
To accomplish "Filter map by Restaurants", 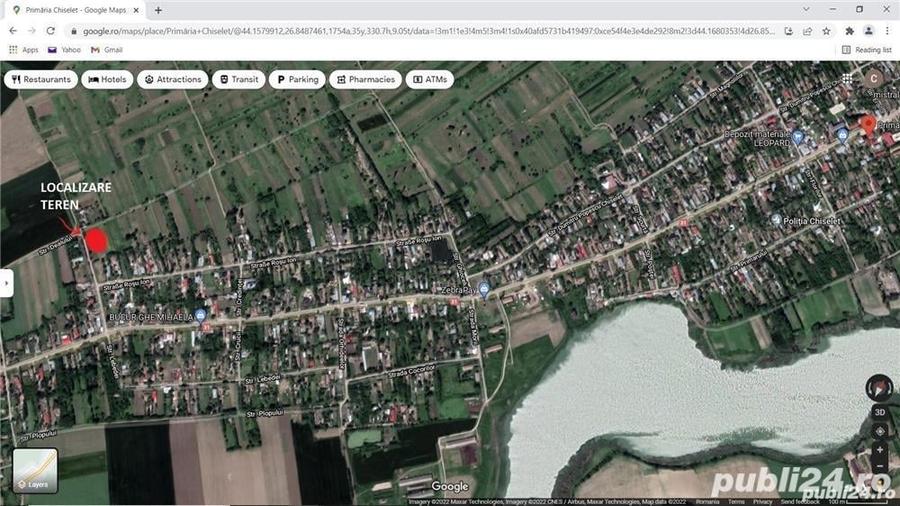I will click(x=41, y=79).
